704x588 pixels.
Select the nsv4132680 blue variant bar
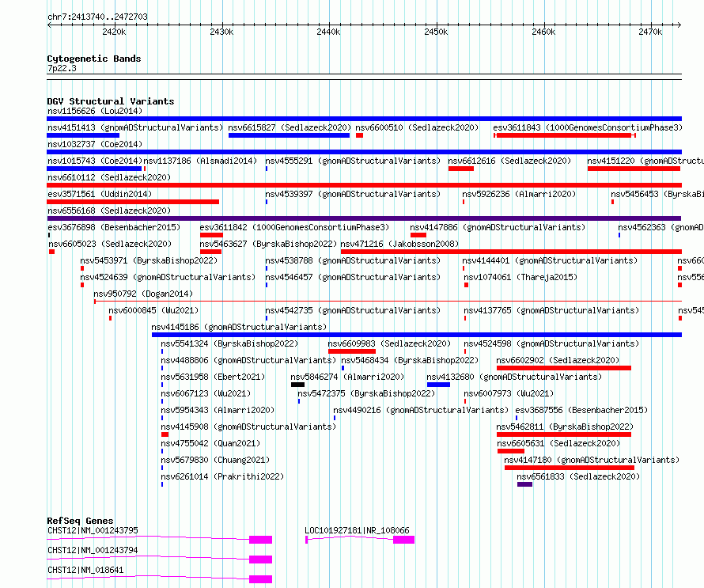438,385
